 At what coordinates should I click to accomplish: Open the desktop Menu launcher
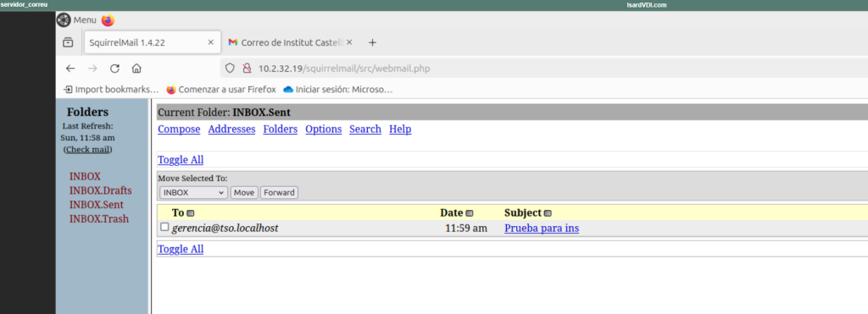tap(77, 20)
